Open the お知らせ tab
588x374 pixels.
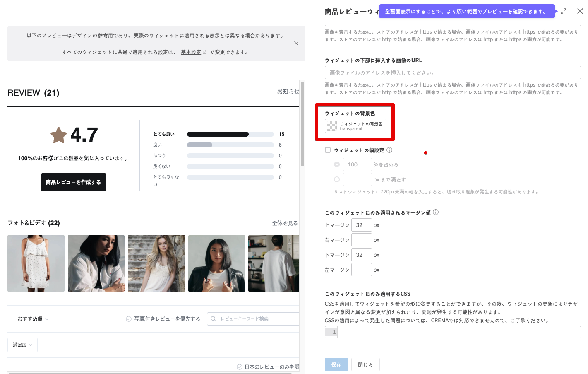(x=288, y=92)
